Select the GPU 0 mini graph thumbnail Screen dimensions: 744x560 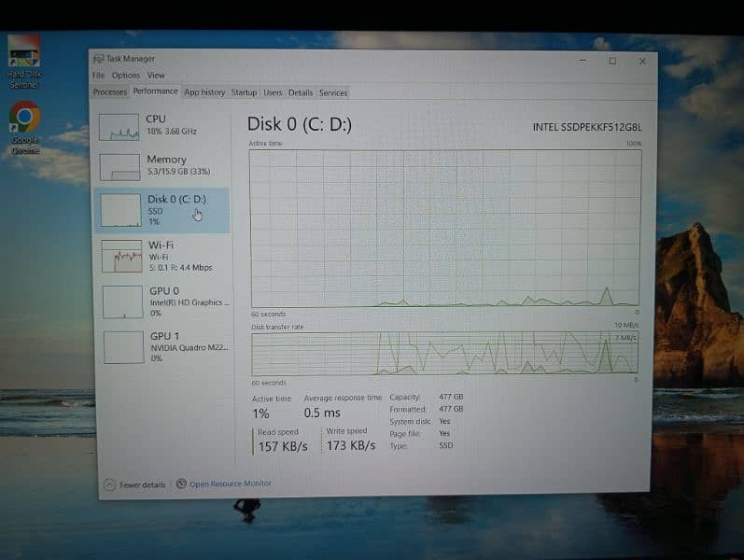click(122, 301)
